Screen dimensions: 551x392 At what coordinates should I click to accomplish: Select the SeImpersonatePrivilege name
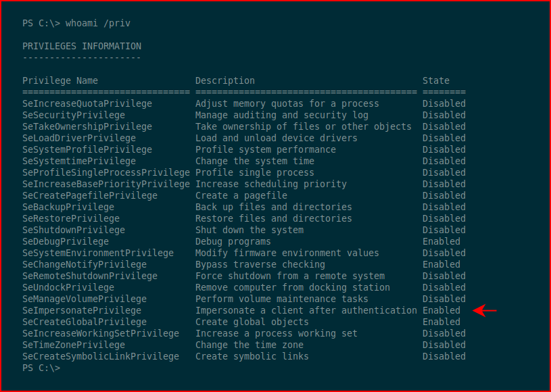click(82, 310)
